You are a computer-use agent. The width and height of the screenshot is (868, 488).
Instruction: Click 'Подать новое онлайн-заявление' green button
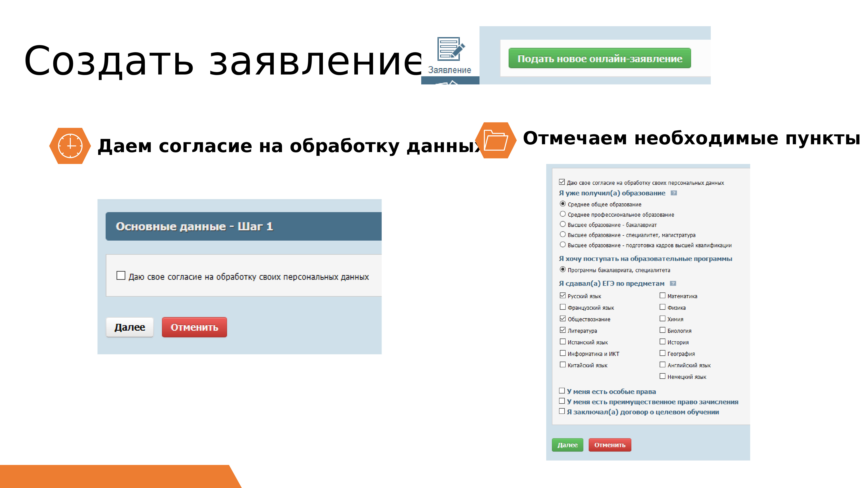[600, 58]
